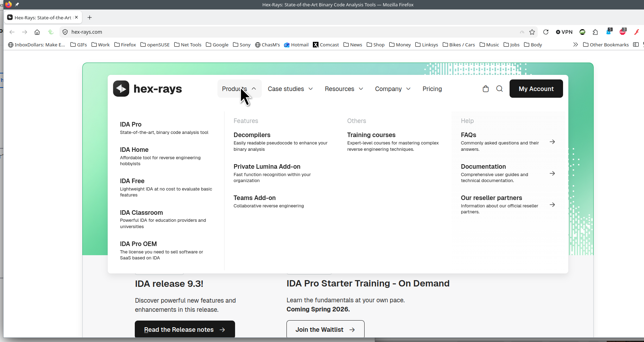The width and height of the screenshot is (644, 342).
Task: Open the Firefox home page icon
Action: pyautogui.click(x=37, y=32)
